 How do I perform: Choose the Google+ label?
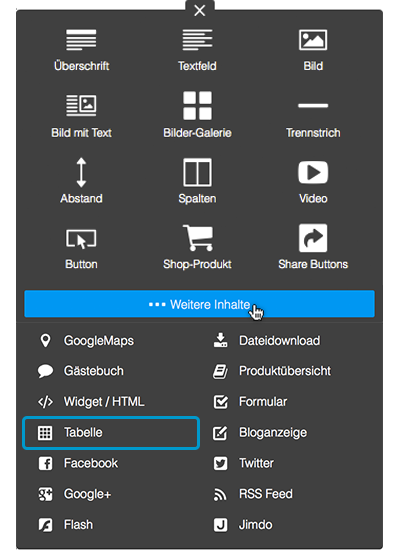click(87, 494)
